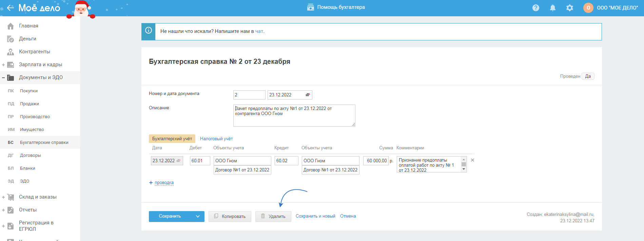Open ООО "МОЕ ДЕЛО" account menu
Image resolution: width=644 pixels, height=241 pixels.
(617, 8)
